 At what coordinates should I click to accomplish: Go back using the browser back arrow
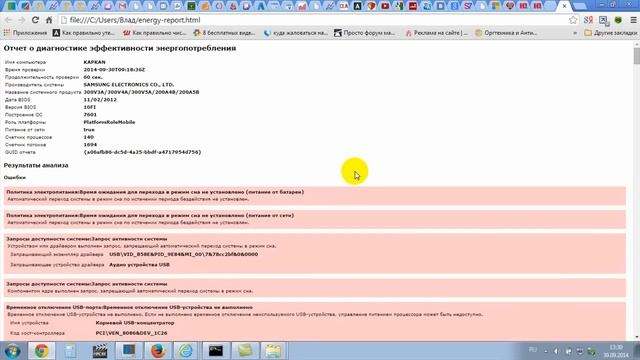(x=8, y=20)
